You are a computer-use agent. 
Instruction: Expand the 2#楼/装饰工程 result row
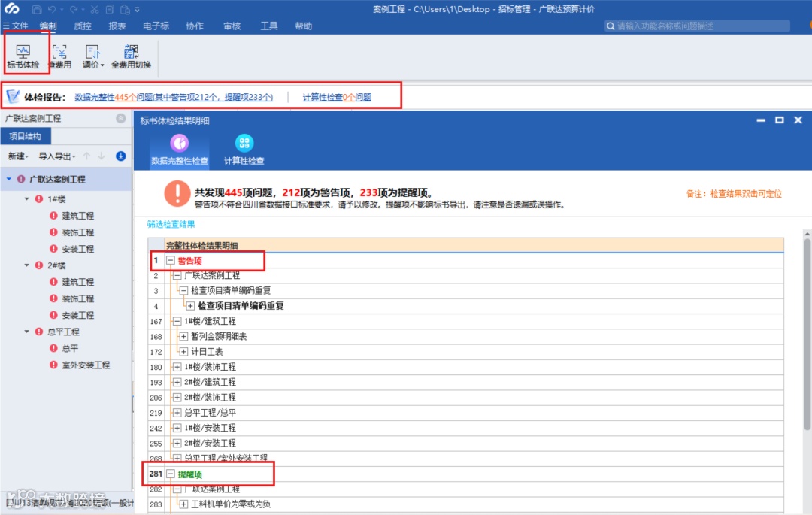[177, 397]
